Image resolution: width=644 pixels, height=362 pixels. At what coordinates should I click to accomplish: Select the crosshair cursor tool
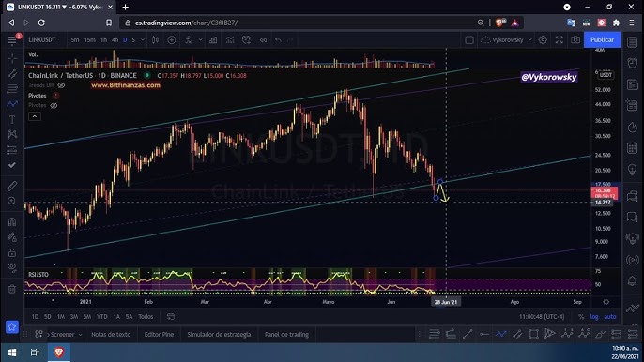pyautogui.click(x=12, y=59)
